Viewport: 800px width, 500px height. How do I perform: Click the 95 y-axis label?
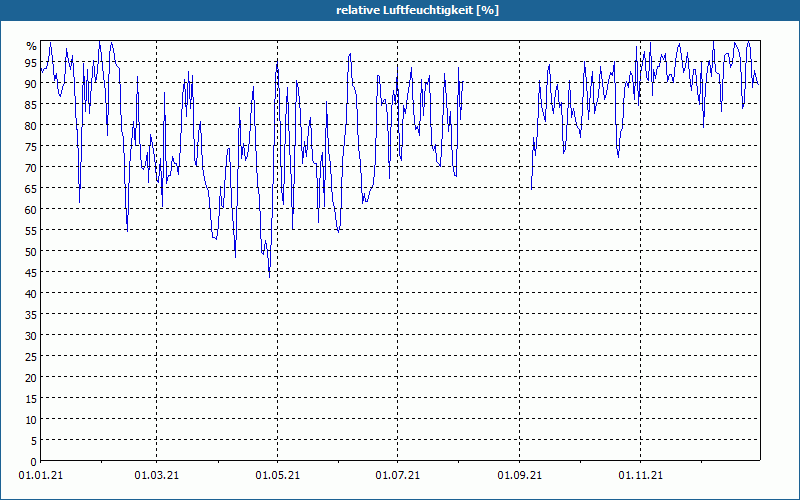pos(31,63)
